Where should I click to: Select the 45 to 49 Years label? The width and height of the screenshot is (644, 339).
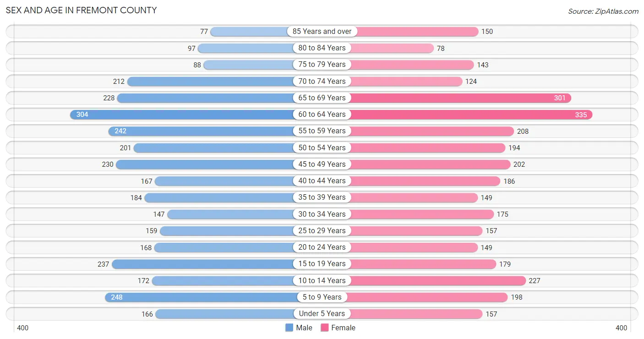point(322,164)
